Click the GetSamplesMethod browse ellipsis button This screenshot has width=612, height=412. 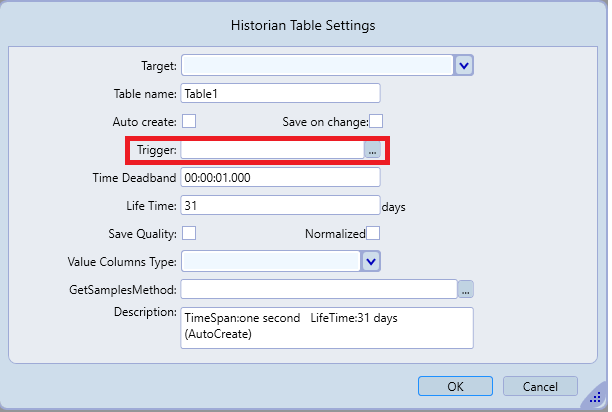click(465, 289)
